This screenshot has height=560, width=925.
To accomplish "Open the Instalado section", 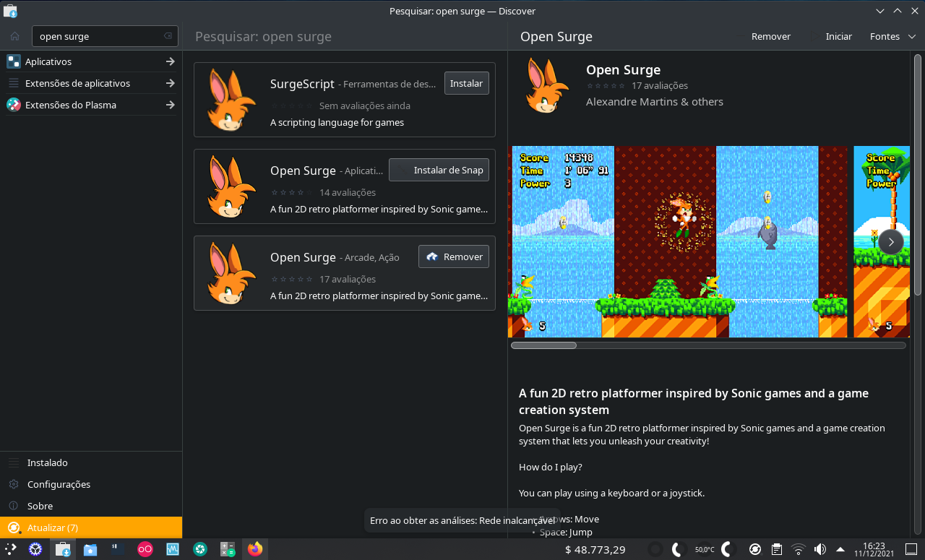I will 91,462.
